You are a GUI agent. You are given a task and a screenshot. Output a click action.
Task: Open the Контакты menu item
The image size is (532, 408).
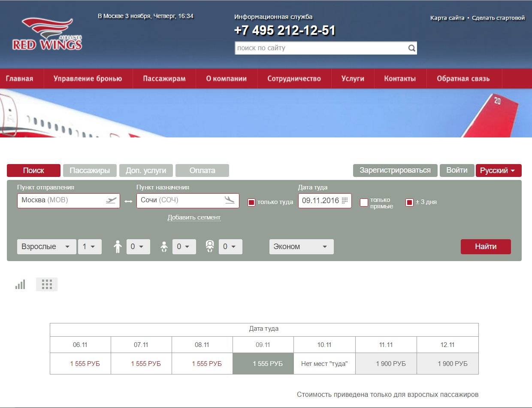tap(400, 79)
